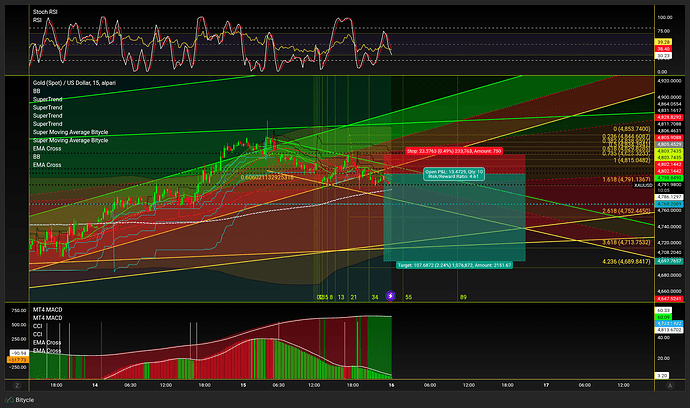Click date label 14 on time axis
This screenshot has width=690, height=408.
(95, 385)
